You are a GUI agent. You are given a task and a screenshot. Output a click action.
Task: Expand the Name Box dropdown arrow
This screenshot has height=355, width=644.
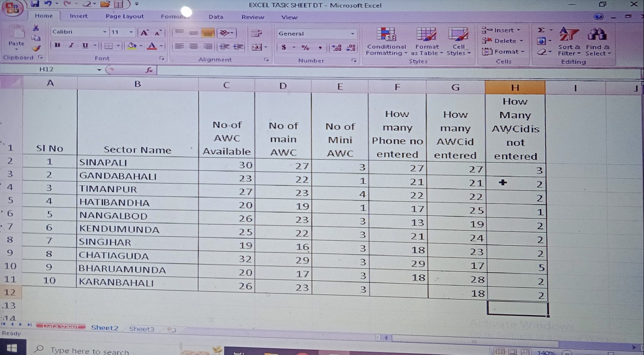pyautogui.click(x=99, y=70)
